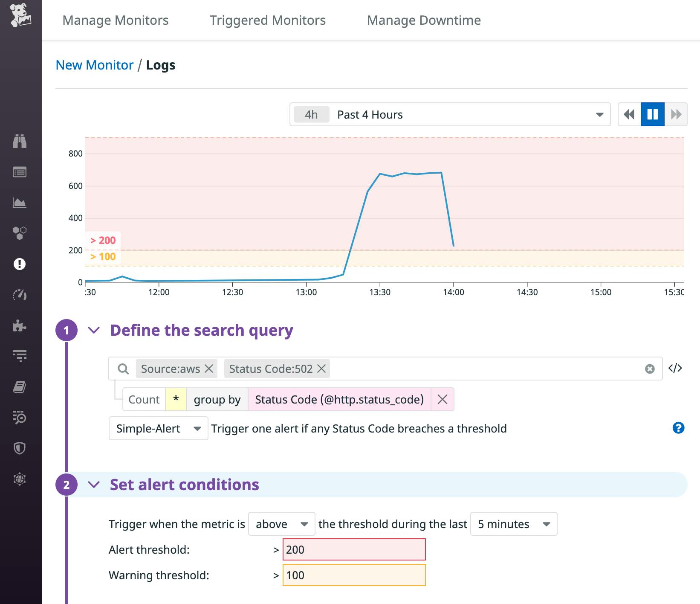This screenshot has width=700, height=604.
Task: Open the Events list icon
Action: 20,172
